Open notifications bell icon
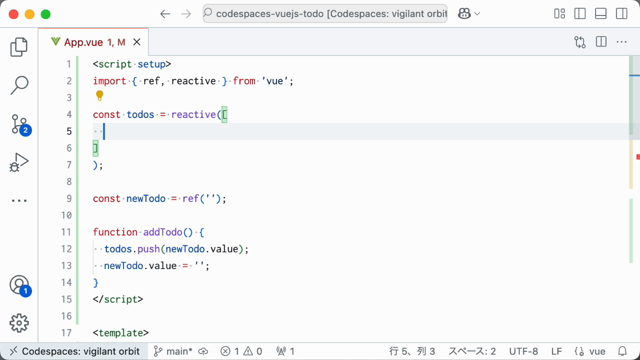 pos(622,351)
